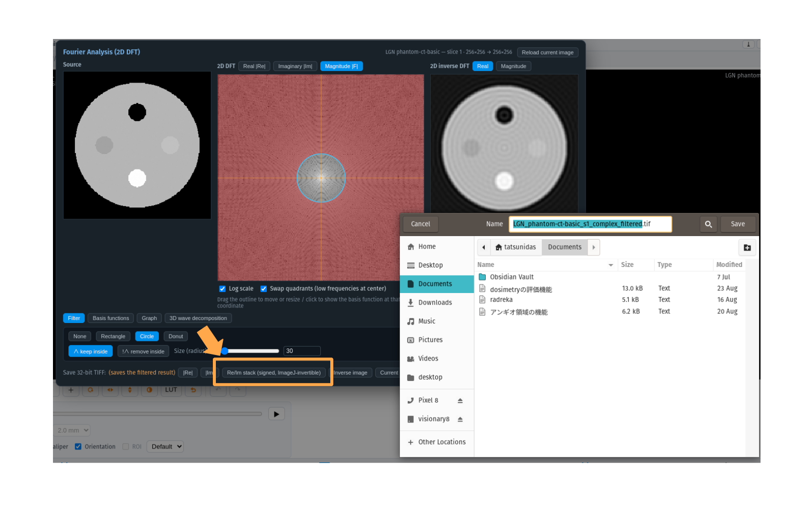Click the flip vertical icon in viewer toolbar

click(129, 390)
